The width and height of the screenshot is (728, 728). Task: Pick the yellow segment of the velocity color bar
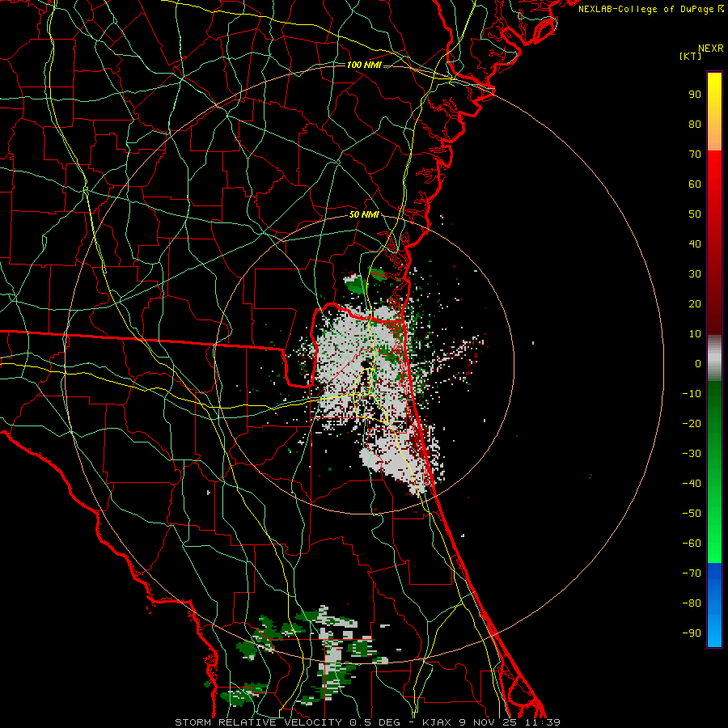[714, 112]
